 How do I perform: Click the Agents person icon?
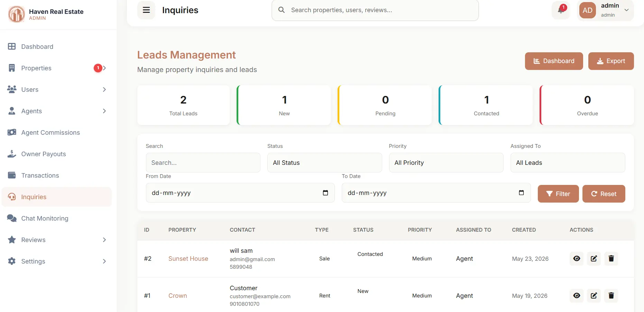[12, 111]
